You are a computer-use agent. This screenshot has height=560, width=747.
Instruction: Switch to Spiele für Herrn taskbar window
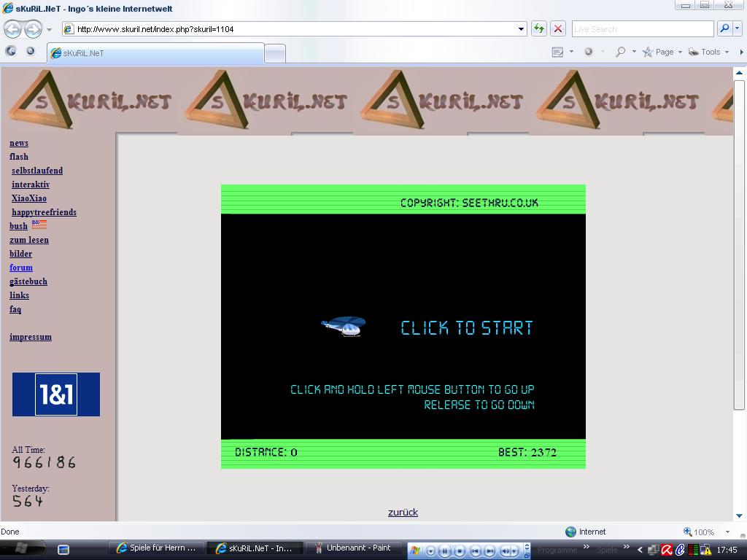coord(156,548)
